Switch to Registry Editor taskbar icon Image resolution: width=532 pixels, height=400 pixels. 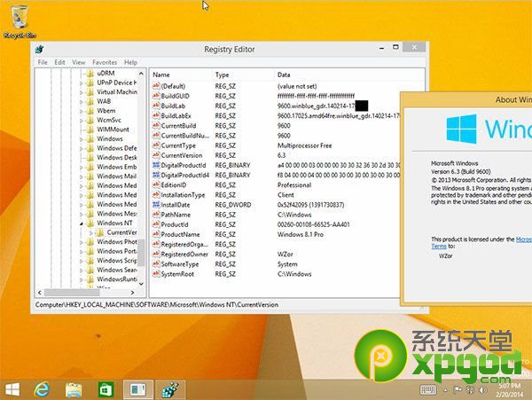point(170,389)
